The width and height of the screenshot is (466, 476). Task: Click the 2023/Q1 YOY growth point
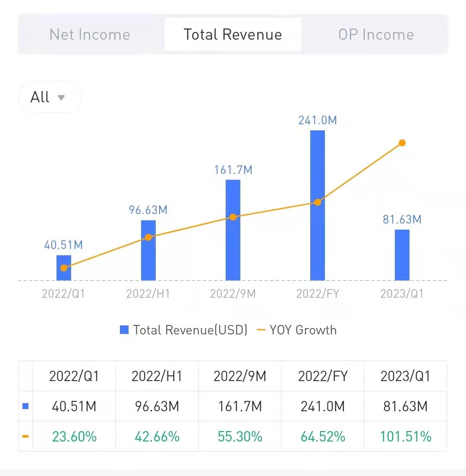pos(402,143)
